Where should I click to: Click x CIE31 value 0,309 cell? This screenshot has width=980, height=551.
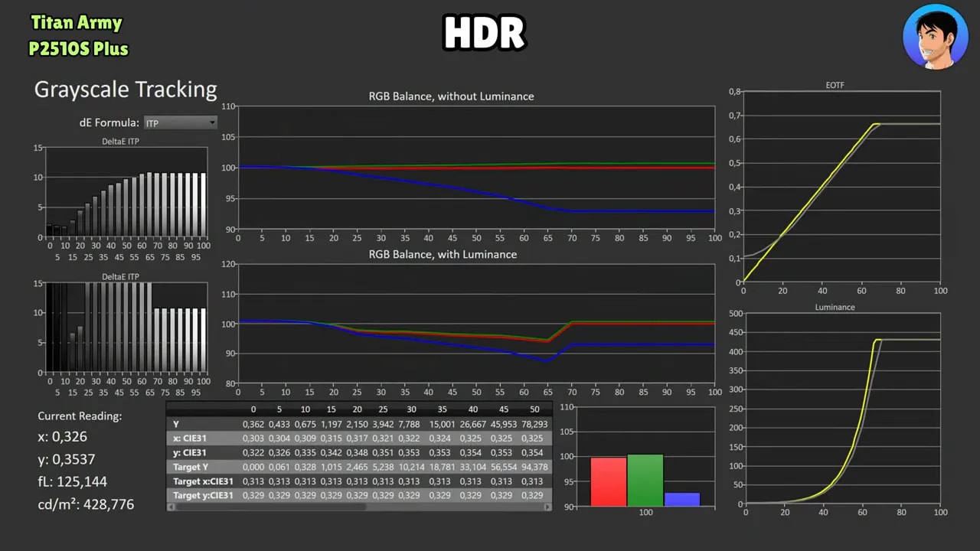click(305, 439)
